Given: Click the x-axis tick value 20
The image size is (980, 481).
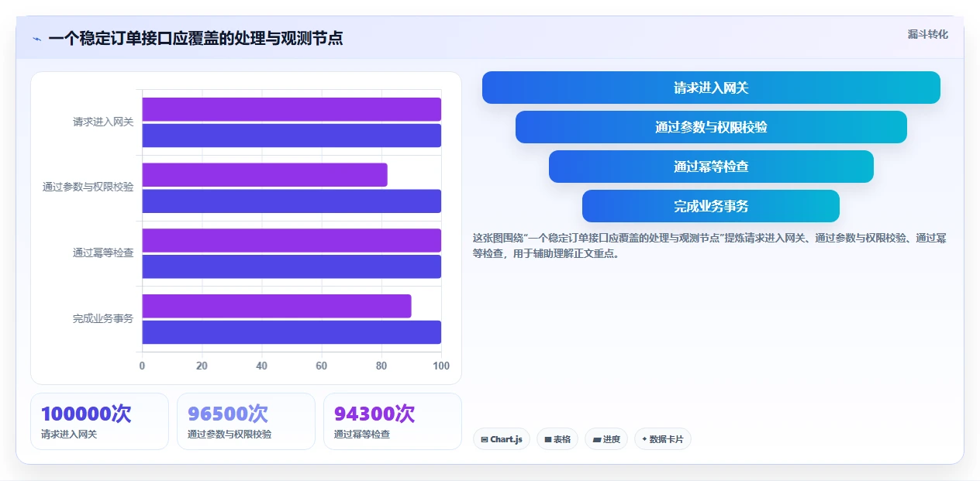Looking at the screenshot, I should click(202, 366).
